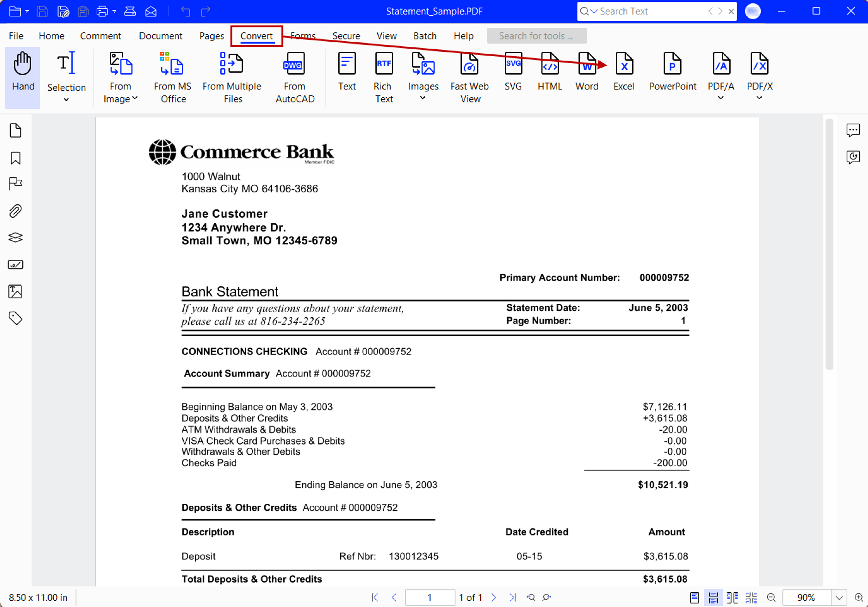The width and height of the screenshot is (868, 607).
Task: Open the Attachments paperclip panel
Action: click(x=16, y=211)
